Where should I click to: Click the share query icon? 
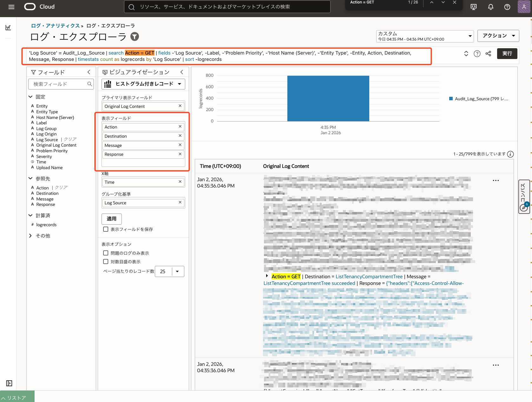pyautogui.click(x=488, y=54)
